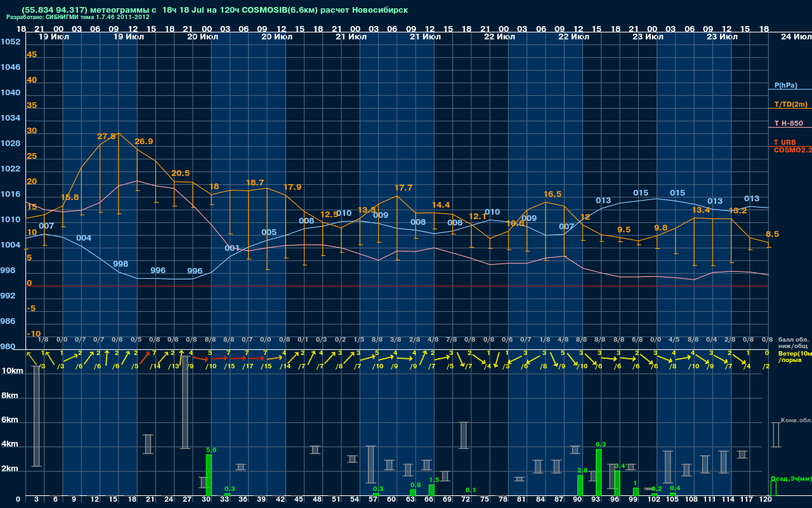Click the precipitation amount 0.8
The image size is (812, 508).
[416, 485]
